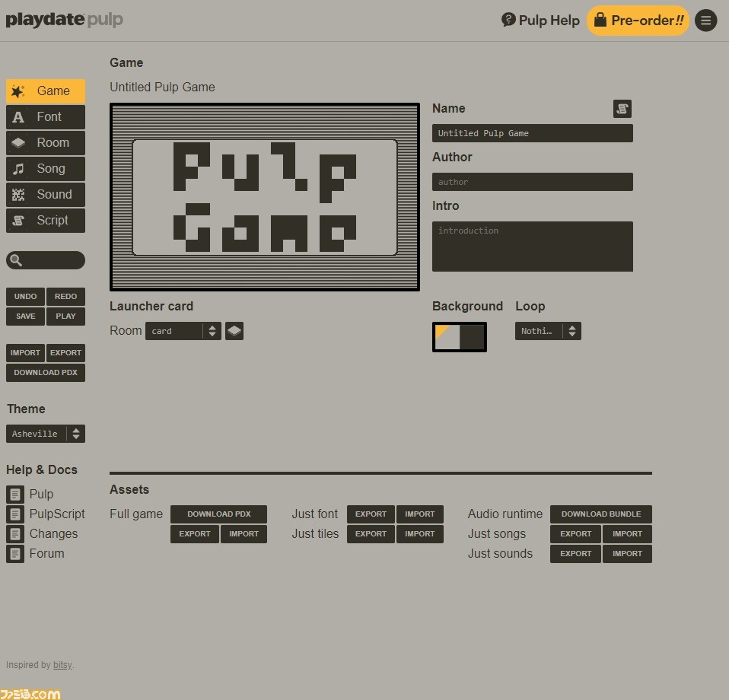Download the audio runtime bundle
Screen dimensions: 729x700
pyautogui.click(x=600, y=514)
